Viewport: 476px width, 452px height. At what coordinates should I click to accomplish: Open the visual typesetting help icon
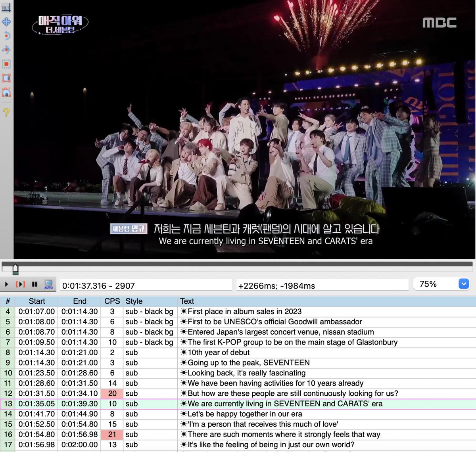[6, 112]
